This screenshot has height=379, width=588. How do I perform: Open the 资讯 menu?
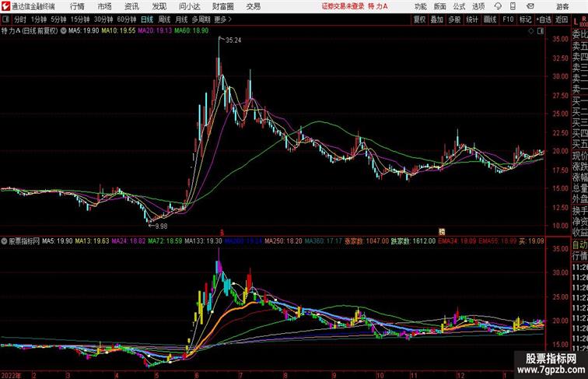pyautogui.click(x=131, y=6)
